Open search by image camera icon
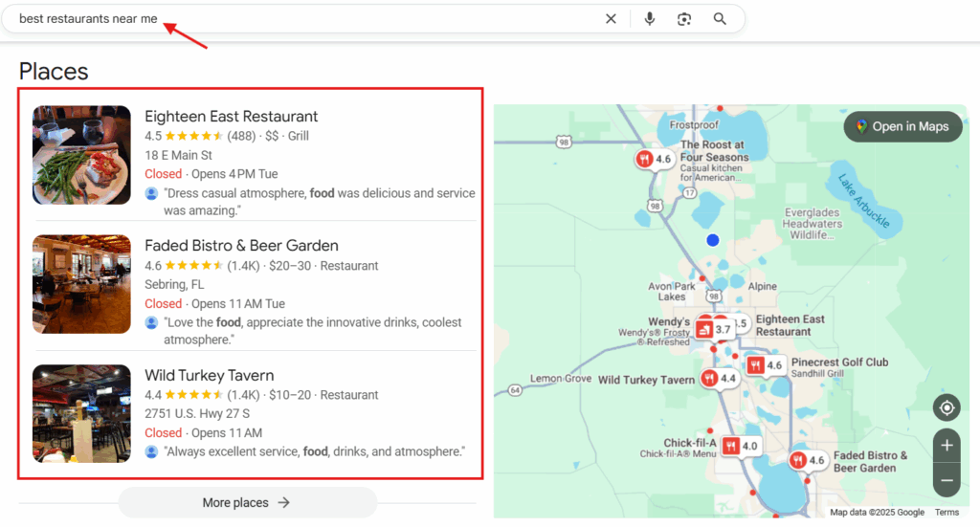The image size is (980, 527). coord(684,19)
